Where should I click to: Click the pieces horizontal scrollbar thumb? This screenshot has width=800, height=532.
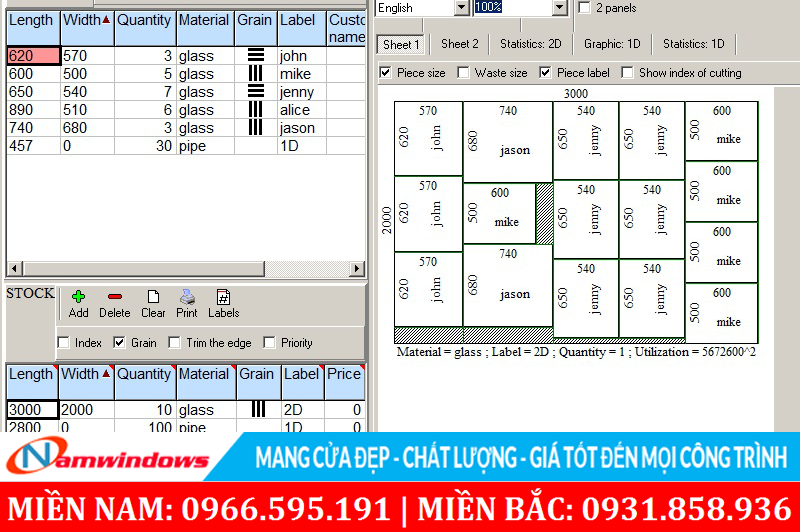point(143,268)
